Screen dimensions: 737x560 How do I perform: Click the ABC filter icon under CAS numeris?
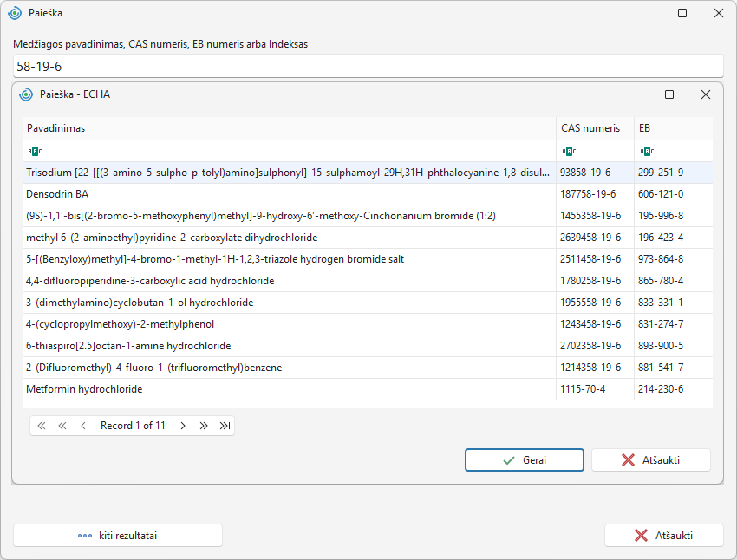tap(569, 152)
